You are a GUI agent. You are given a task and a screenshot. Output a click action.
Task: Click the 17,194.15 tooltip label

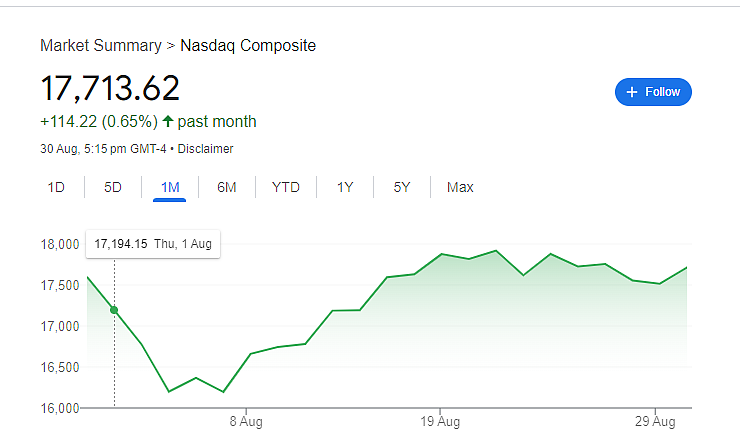point(121,243)
